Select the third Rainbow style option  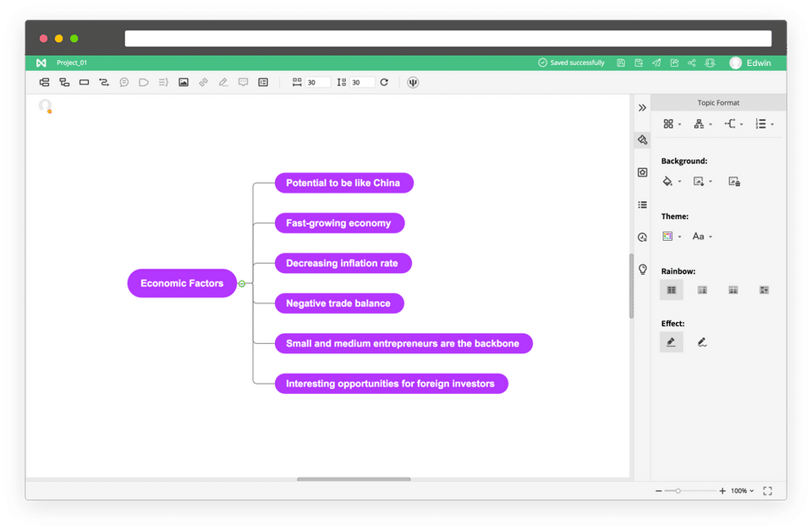point(733,290)
